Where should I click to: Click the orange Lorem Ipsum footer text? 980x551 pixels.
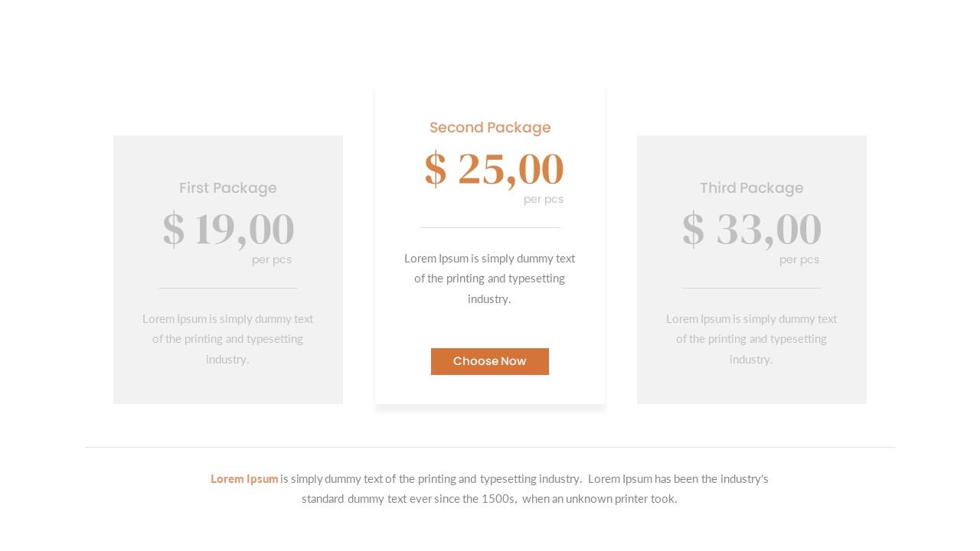(x=244, y=479)
